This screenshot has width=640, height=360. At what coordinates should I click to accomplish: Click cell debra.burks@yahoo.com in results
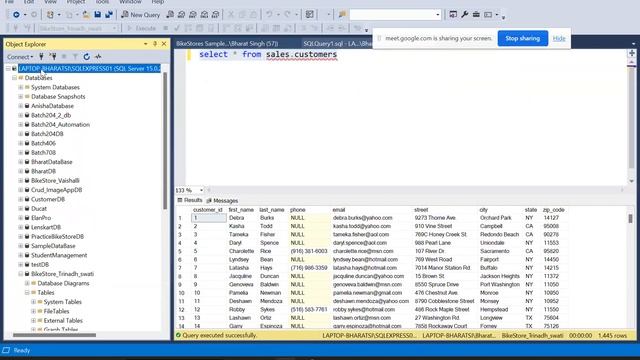click(x=362, y=218)
